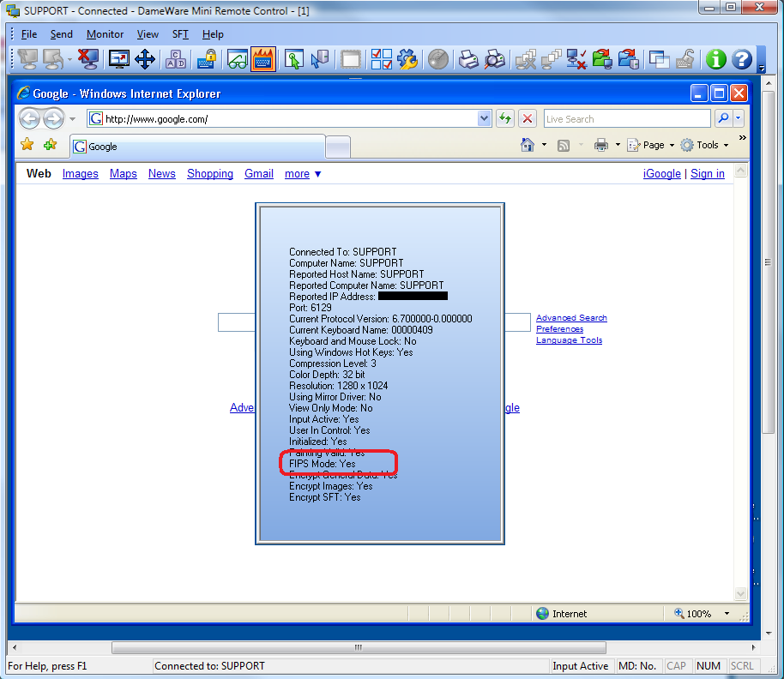
Task: Activate the pan and scroll tool
Action: tap(144, 59)
